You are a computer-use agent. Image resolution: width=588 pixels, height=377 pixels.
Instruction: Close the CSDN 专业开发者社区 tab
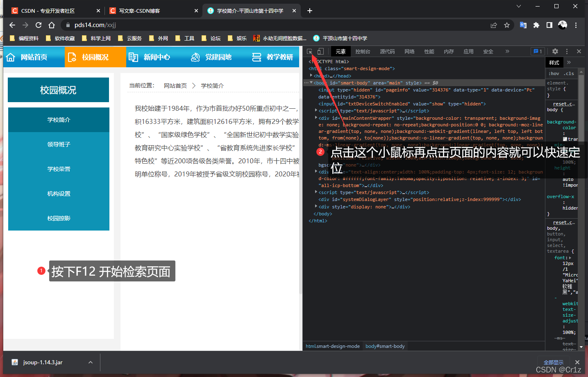pyautogui.click(x=98, y=11)
